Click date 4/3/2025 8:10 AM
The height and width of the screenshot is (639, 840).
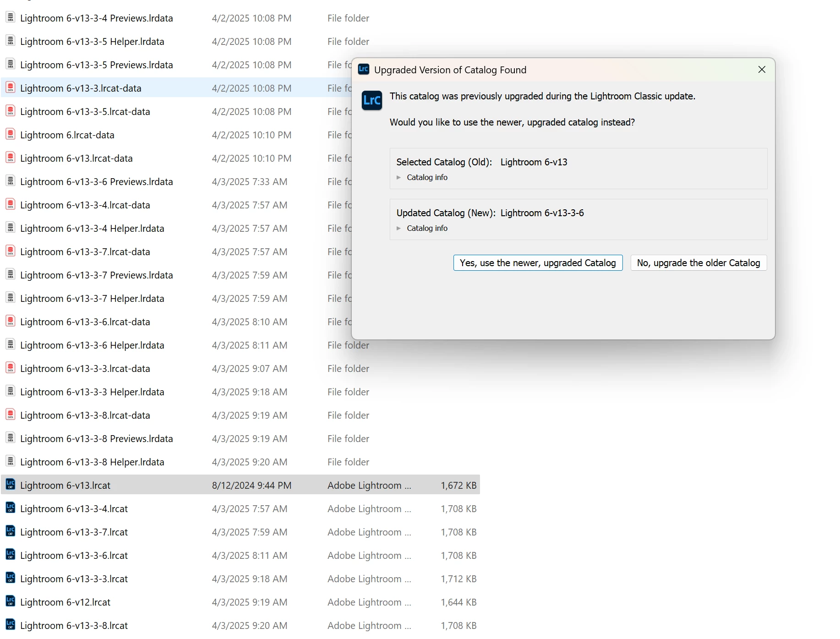250,322
